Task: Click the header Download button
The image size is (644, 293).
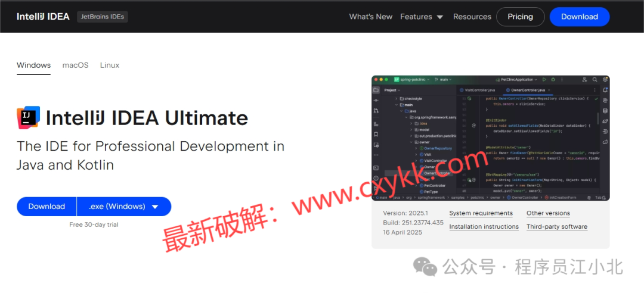Action: [x=580, y=17]
